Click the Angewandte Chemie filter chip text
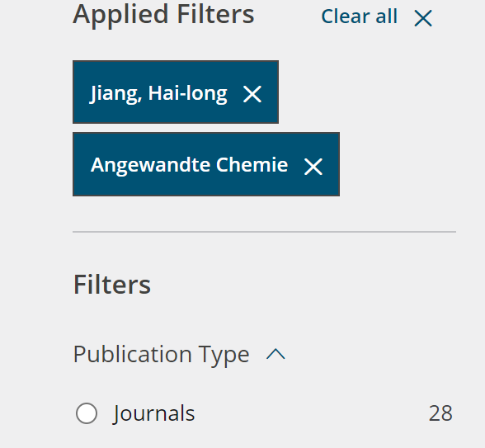The width and height of the screenshot is (485, 448). pos(190,165)
